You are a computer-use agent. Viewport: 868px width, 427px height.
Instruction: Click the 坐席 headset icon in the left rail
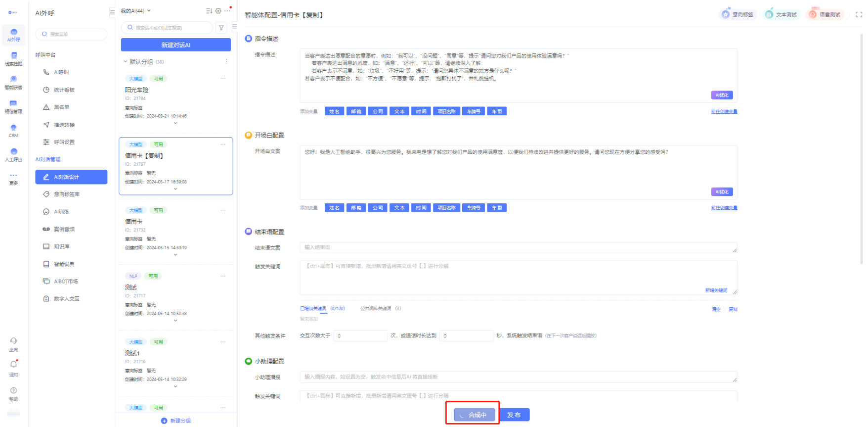coord(13,341)
